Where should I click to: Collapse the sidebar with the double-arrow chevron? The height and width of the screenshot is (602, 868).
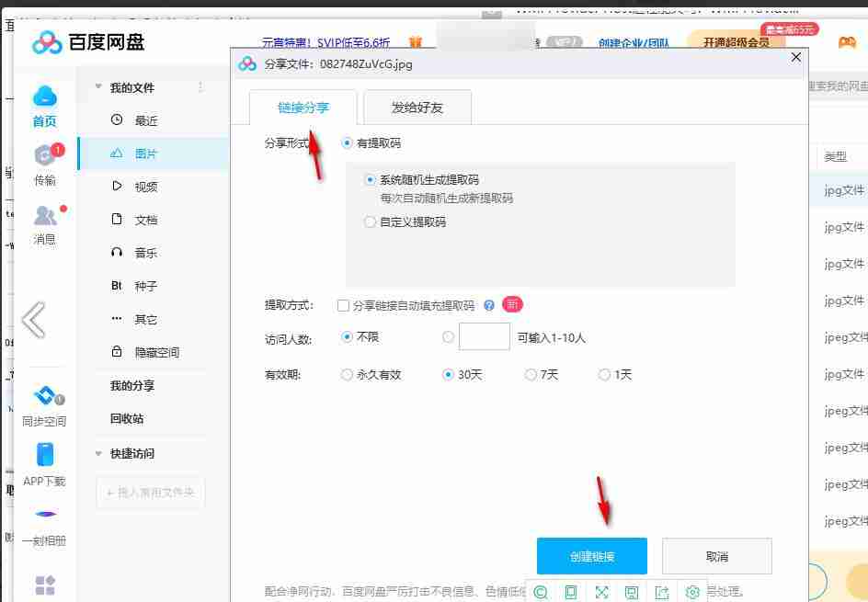tap(35, 317)
